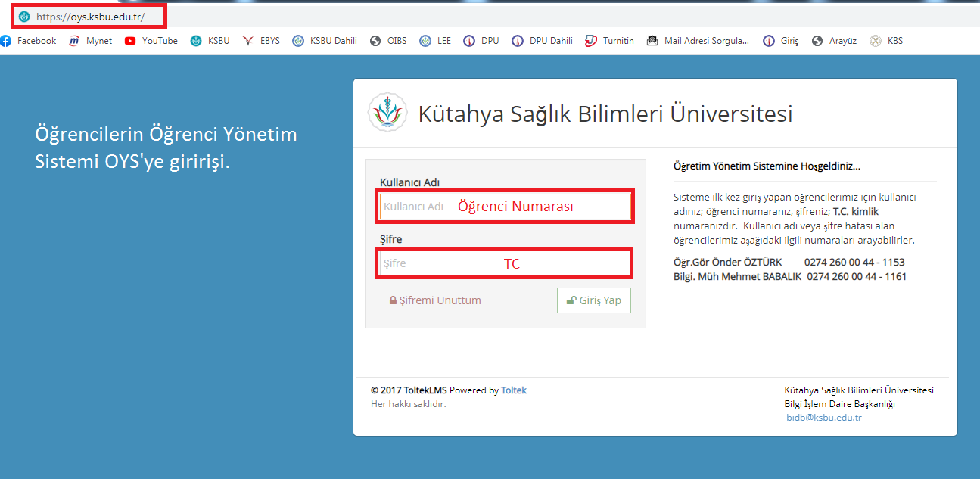Click the Öğretim Yönetim Sistemine Hoşgeldiniz text
The height and width of the screenshot is (479, 980).
point(767,166)
